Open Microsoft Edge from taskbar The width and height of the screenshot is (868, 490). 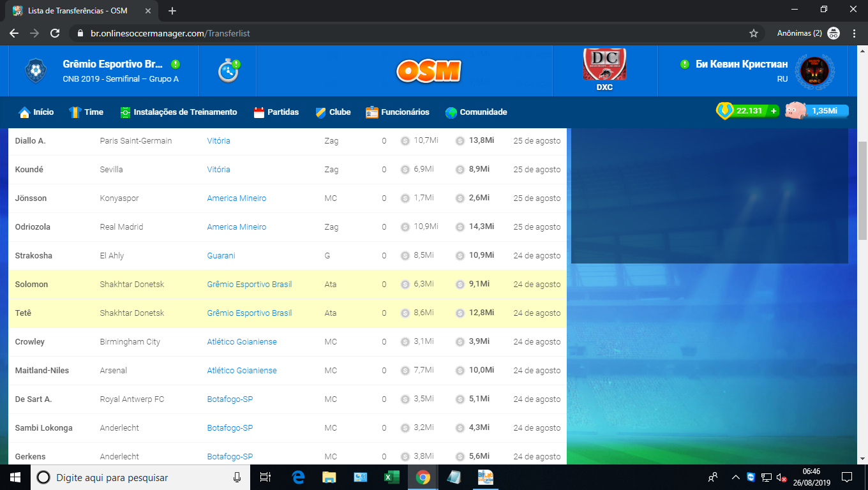(298, 477)
